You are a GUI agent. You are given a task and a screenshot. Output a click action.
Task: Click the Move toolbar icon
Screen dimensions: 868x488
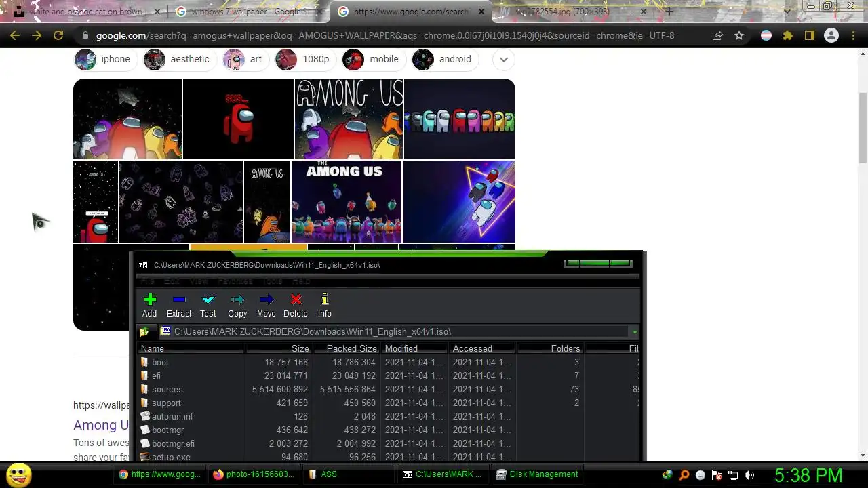click(x=267, y=305)
